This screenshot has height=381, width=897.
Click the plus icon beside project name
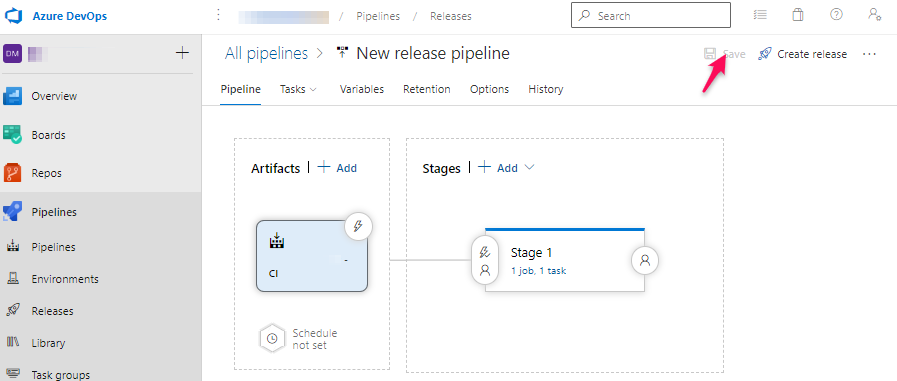coord(182,54)
